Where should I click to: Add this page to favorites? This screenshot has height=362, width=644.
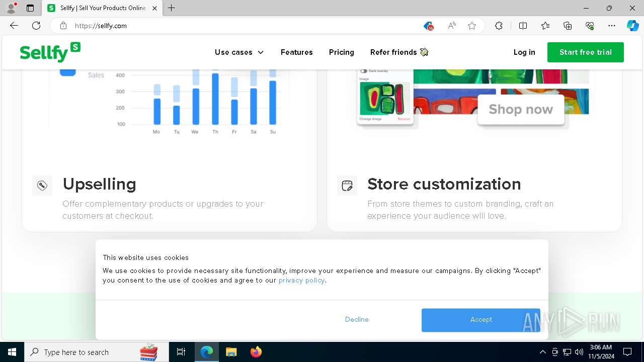(x=472, y=26)
